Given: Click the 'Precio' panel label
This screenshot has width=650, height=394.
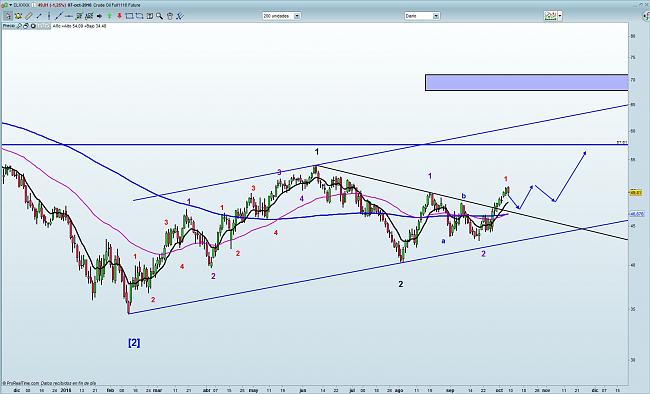Looking at the screenshot, I should pyautogui.click(x=9, y=26).
